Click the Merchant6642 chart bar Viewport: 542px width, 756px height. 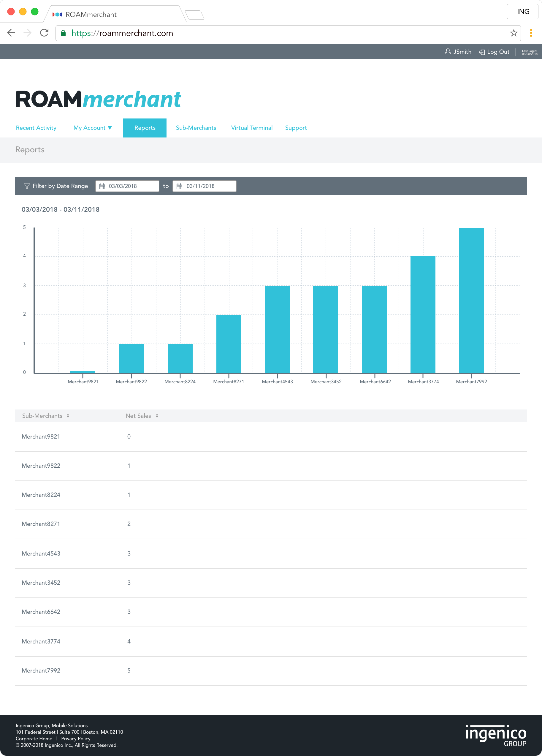pyautogui.click(x=374, y=329)
